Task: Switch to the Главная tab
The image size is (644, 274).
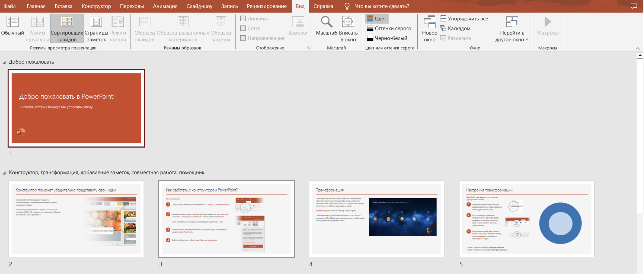Action: pyautogui.click(x=36, y=6)
